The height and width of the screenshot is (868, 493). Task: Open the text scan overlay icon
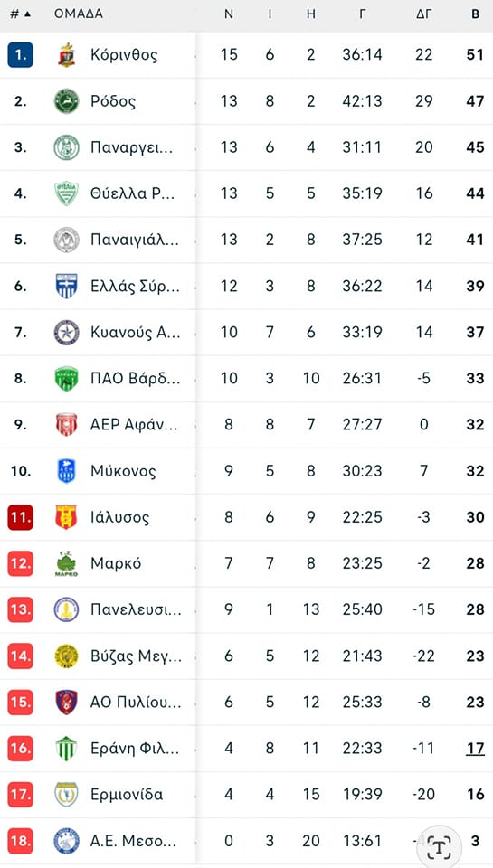pos(440,846)
